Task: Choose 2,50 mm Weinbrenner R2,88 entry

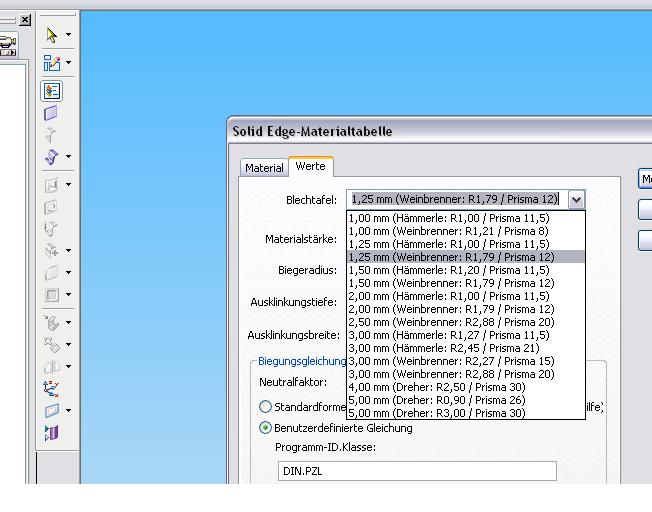Action: pos(466,322)
